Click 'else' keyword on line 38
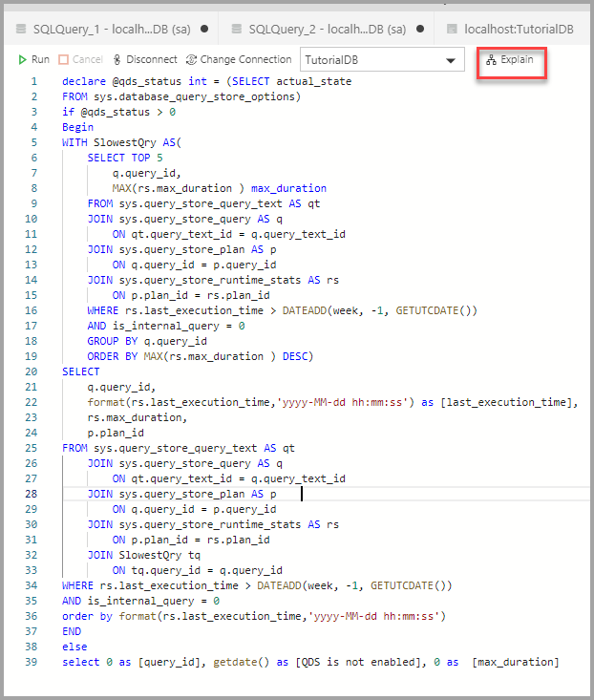The image size is (594, 700). tap(74, 647)
